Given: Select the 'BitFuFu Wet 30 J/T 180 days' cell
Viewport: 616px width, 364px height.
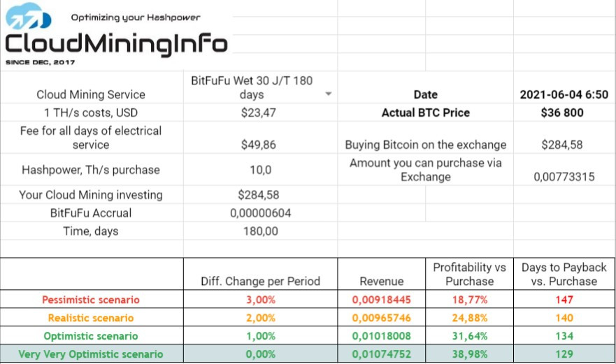Looking at the screenshot, I should 260,87.
